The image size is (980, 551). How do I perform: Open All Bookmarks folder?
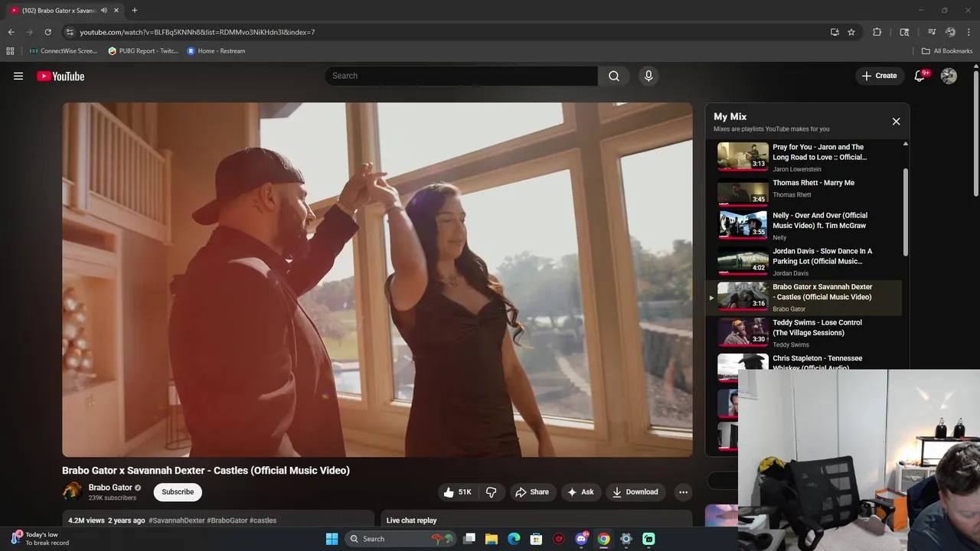947,51
